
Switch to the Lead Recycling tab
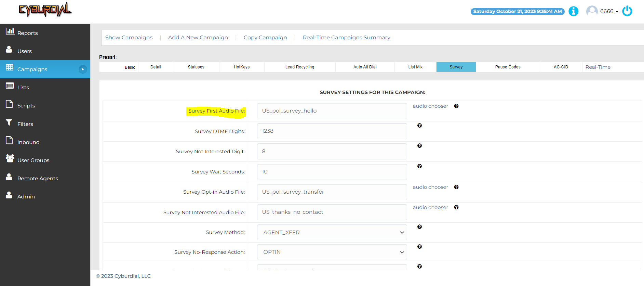pyautogui.click(x=300, y=67)
